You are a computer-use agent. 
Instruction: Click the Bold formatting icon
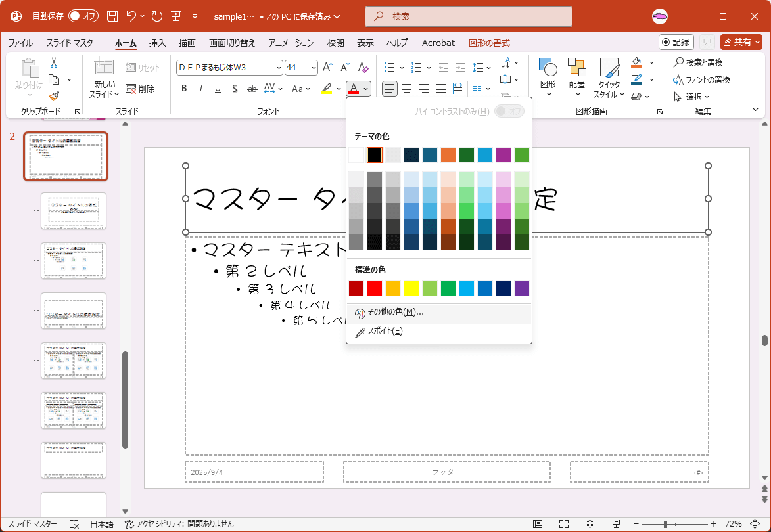click(x=184, y=89)
